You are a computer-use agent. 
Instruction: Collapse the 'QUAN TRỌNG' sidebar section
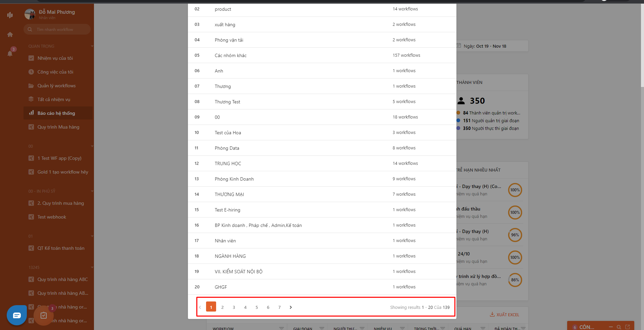(x=92, y=46)
